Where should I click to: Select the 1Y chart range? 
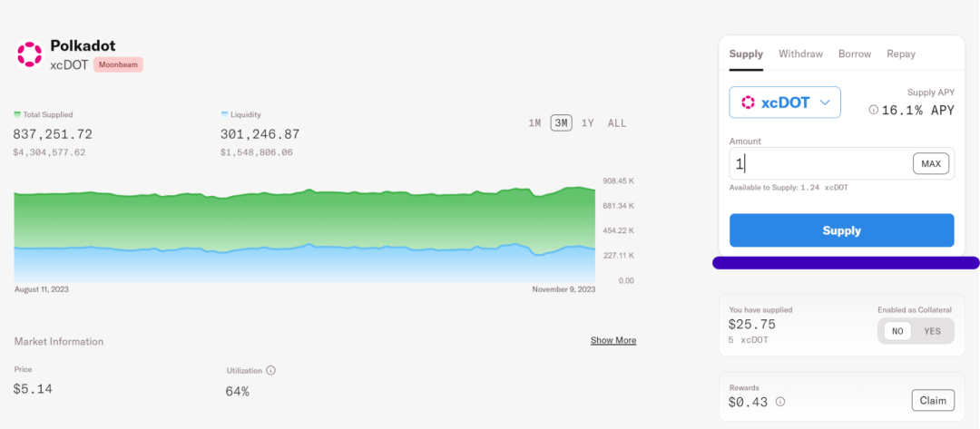click(x=587, y=123)
